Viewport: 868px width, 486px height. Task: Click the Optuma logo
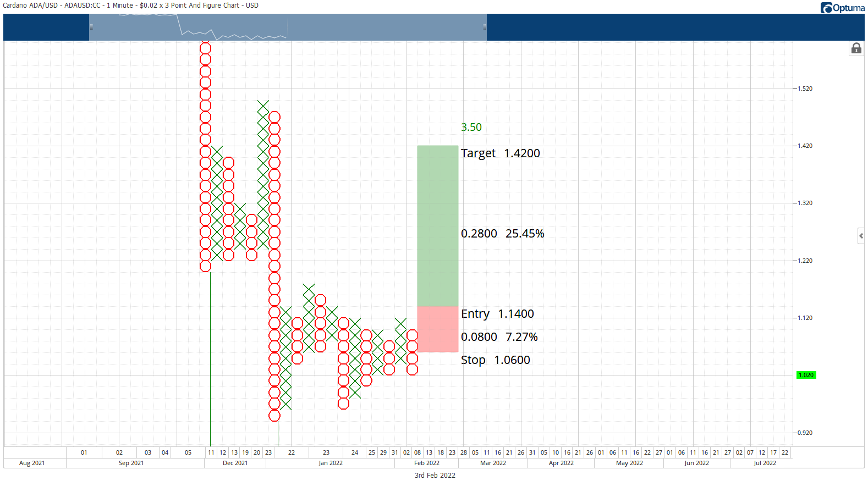(x=842, y=8)
